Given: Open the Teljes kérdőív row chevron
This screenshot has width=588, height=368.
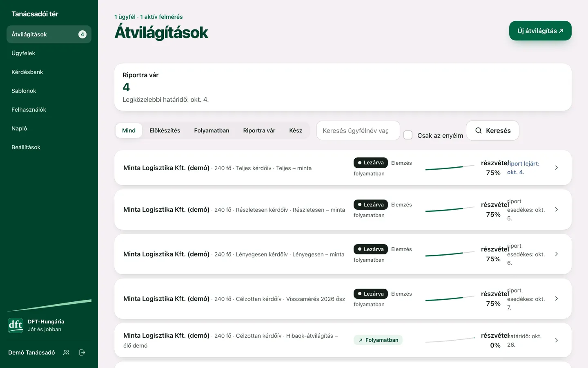Looking at the screenshot, I should 557,168.
